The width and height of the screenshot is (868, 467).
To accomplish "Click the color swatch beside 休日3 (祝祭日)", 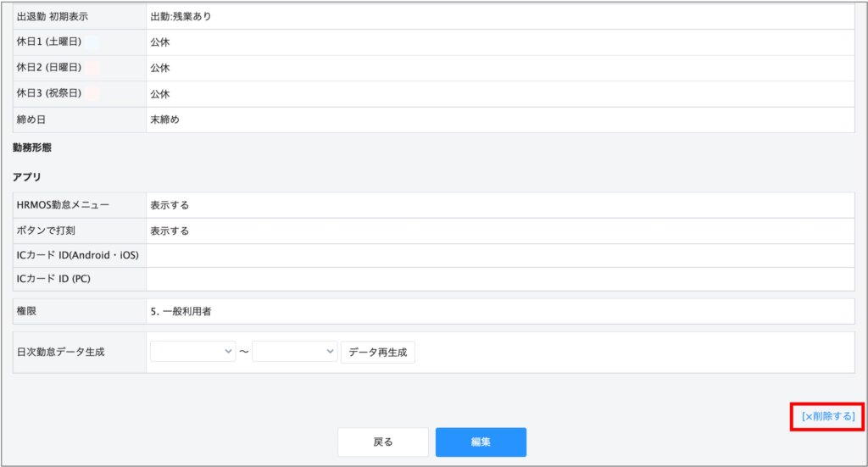I will pos(92,94).
